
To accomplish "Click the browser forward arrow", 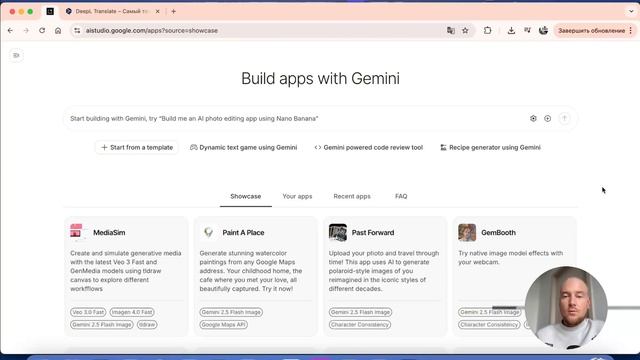I will coord(26,31).
